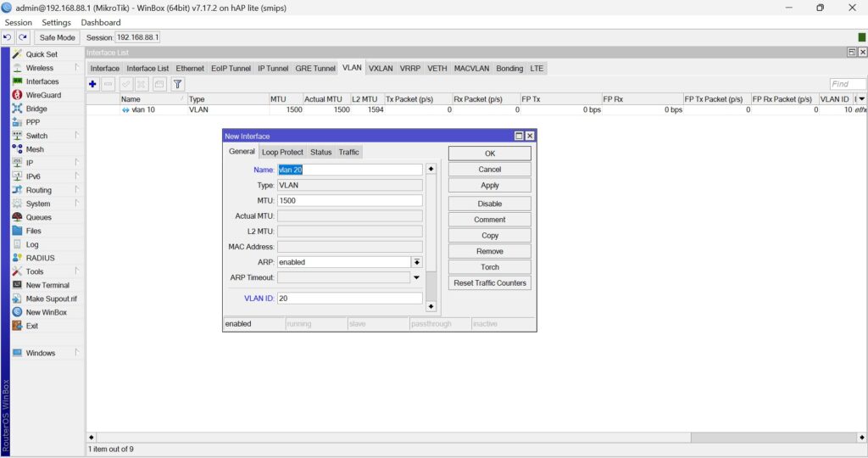
Task: Select the Bonding tab
Action: 509,68
